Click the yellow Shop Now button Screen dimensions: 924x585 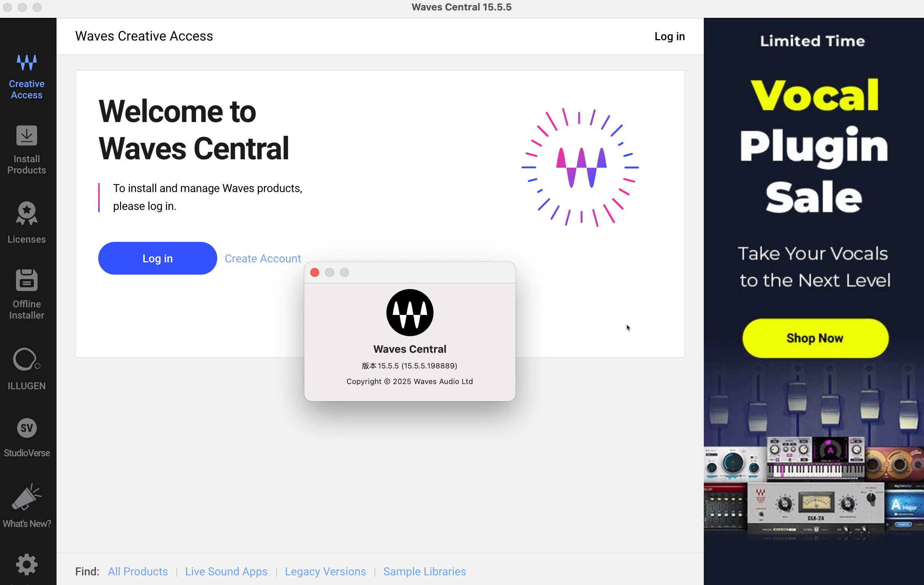click(815, 338)
